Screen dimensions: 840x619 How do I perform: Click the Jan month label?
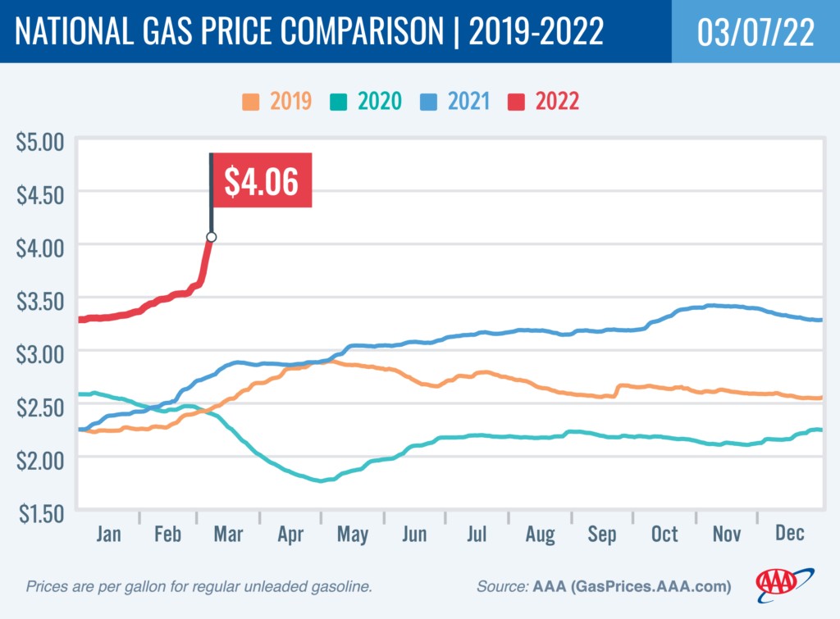click(x=108, y=534)
